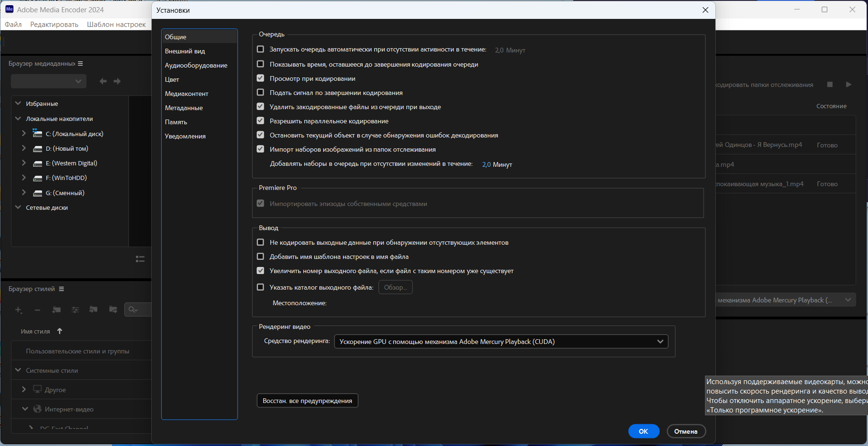
Task: Click the back arrow in the Media Browser
Action: 103,81
